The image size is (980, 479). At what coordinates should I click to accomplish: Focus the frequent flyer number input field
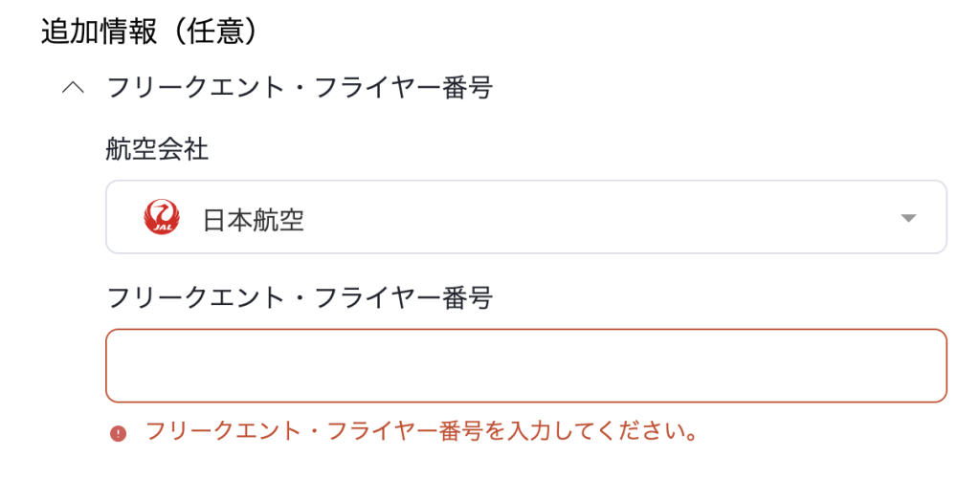(x=525, y=366)
